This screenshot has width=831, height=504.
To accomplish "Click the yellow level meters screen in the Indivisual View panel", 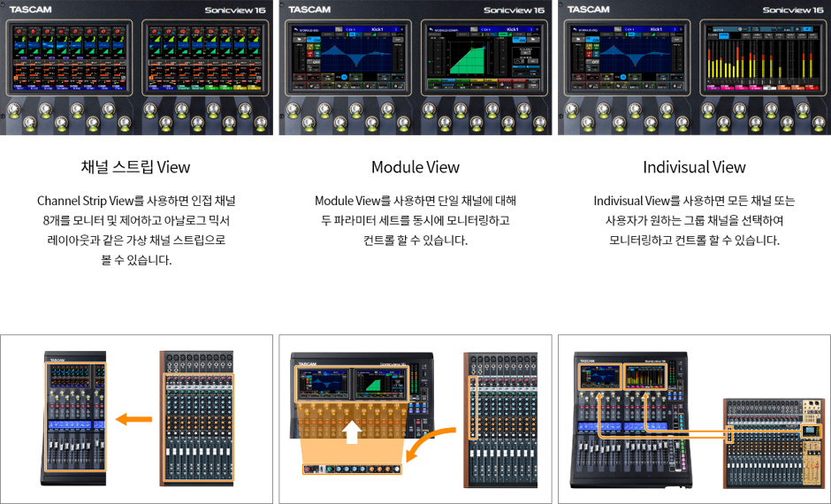I will (x=762, y=57).
